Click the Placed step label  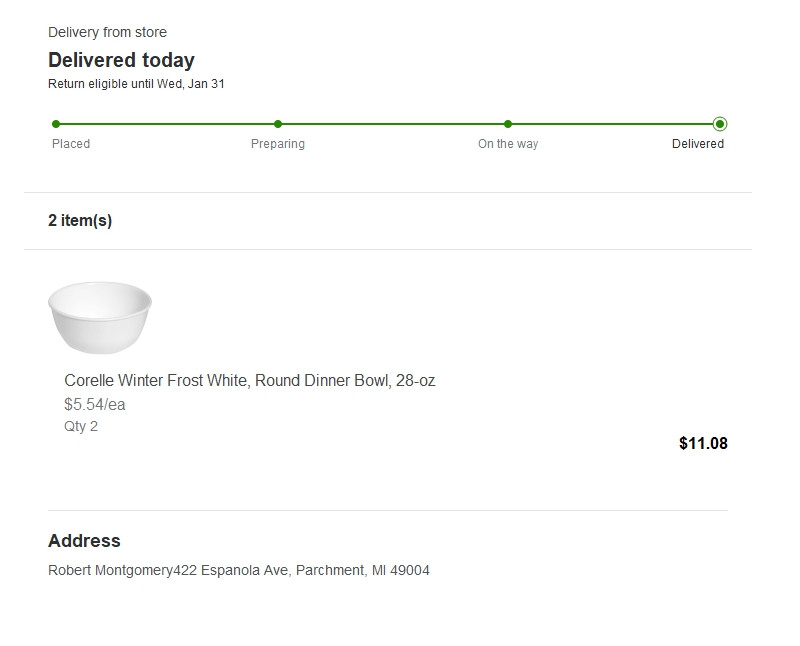tap(71, 144)
